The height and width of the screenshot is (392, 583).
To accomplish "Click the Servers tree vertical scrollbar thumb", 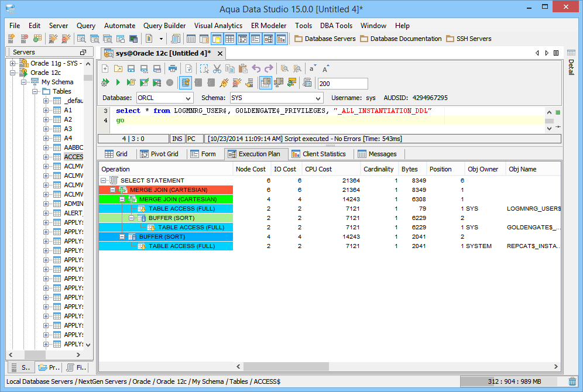I will [x=88, y=78].
